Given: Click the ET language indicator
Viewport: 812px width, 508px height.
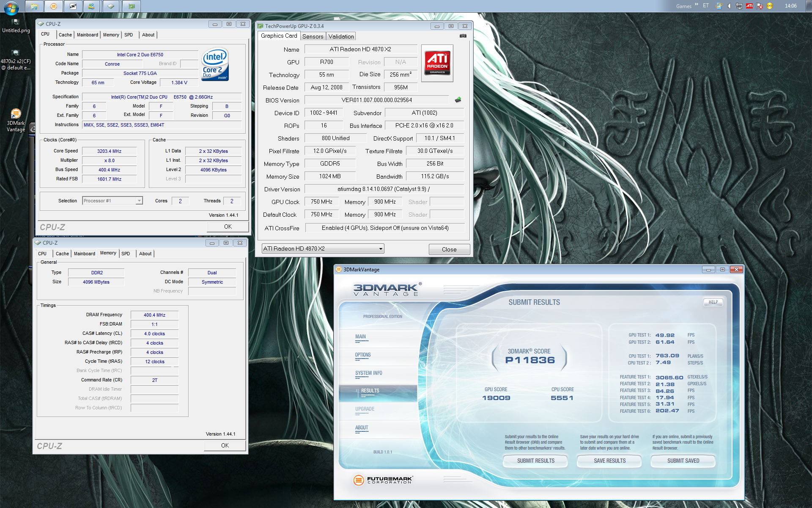Looking at the screenshot, I should pos(706,6).
